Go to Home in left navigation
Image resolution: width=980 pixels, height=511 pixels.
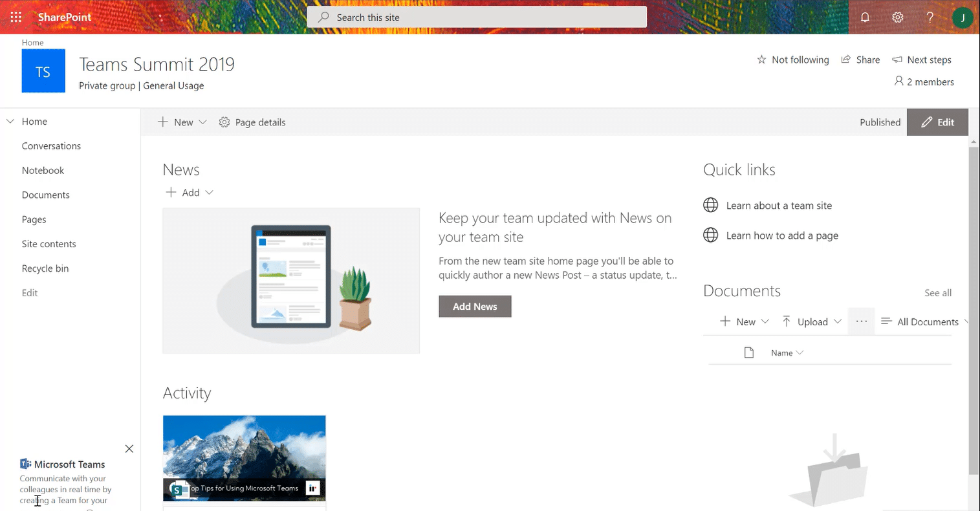tap(34, 122)
